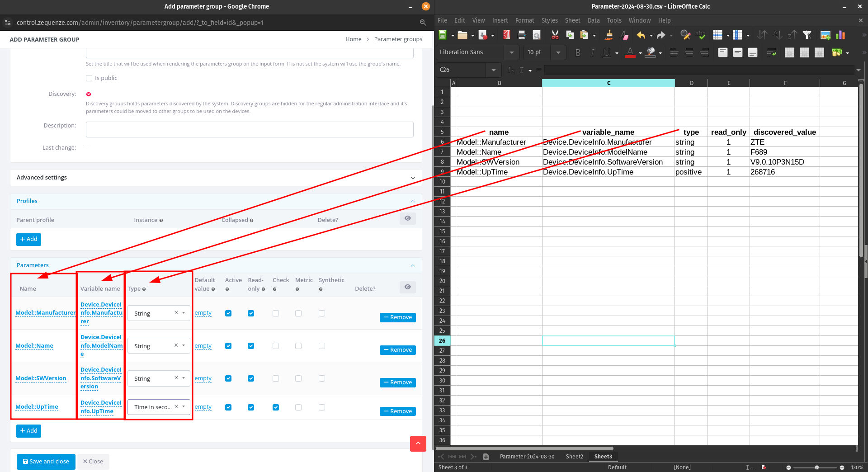
Task: Insert a chart using the chart icon
Action: [840, 35]
